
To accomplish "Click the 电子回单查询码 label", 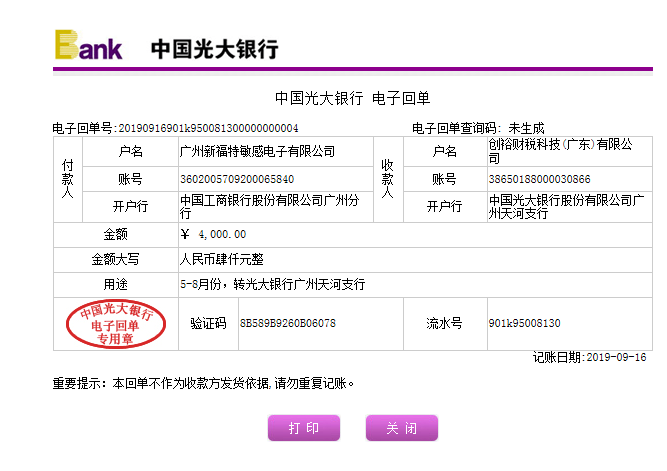I will [456, 128].
